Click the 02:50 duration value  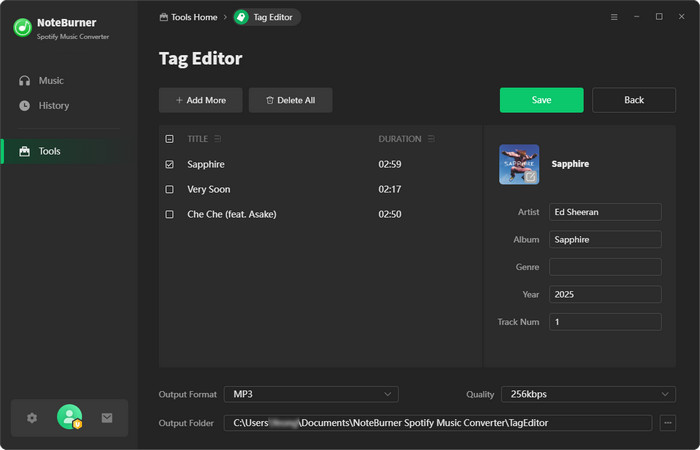[390, 214]
